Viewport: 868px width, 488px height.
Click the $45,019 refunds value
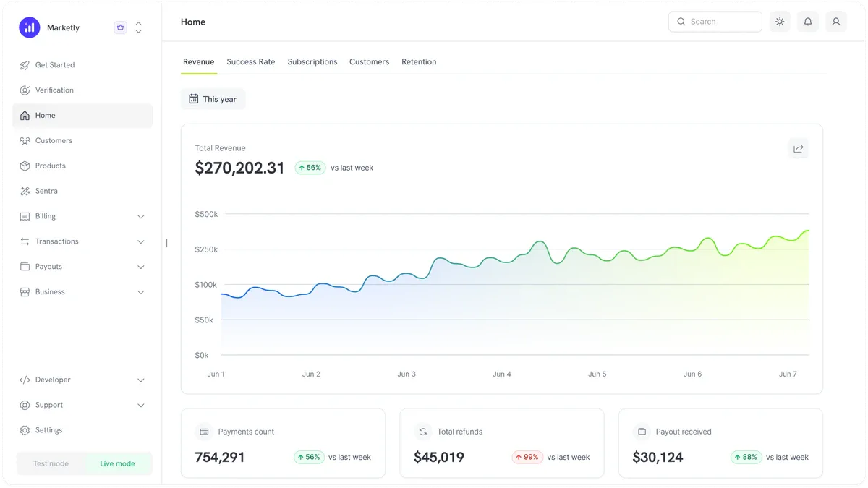pyautogui.click(x=439, y=457)
